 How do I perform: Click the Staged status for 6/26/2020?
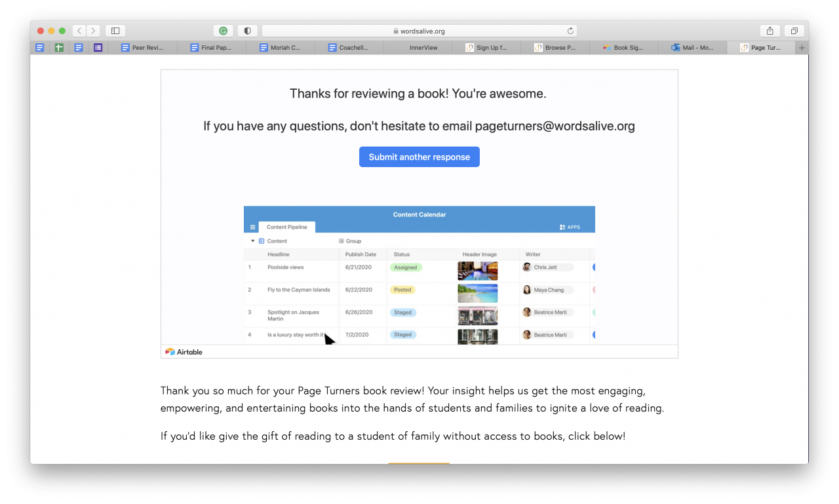pos(403,312)
